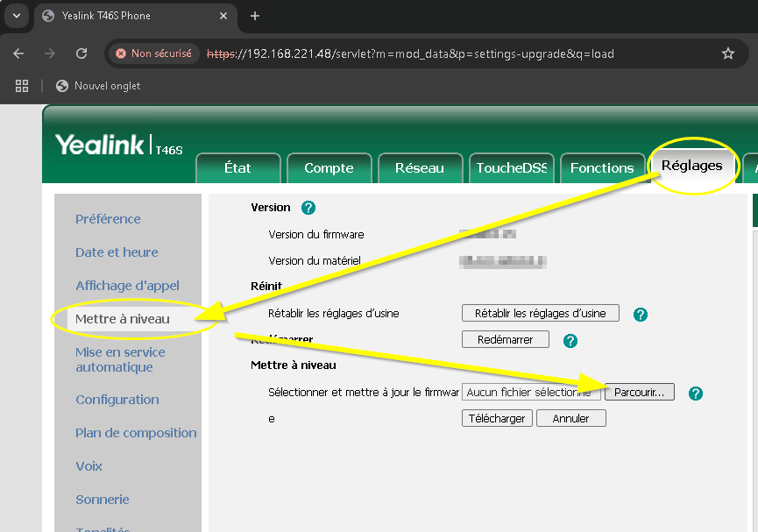758x532 pixels.
Task: Close the Yealink T46S Phone tab
Action: point(223,16)
